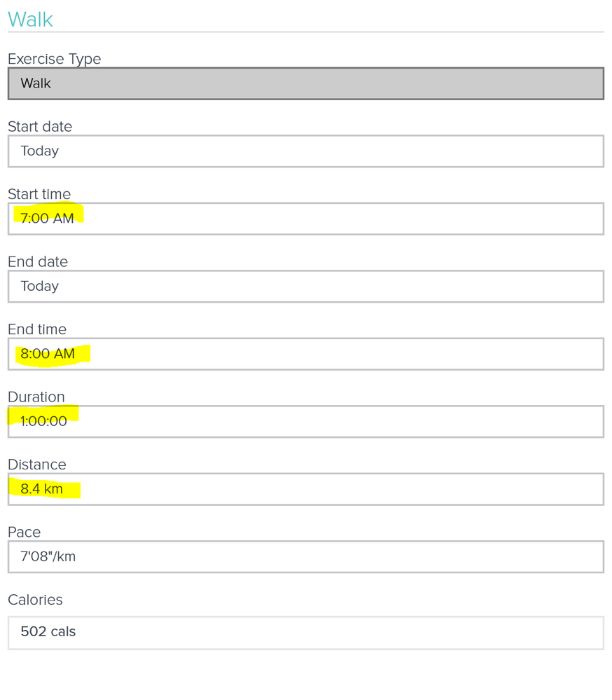Select the Start time field 7:00 AM
612x700 pixels.
click(306, 219)
